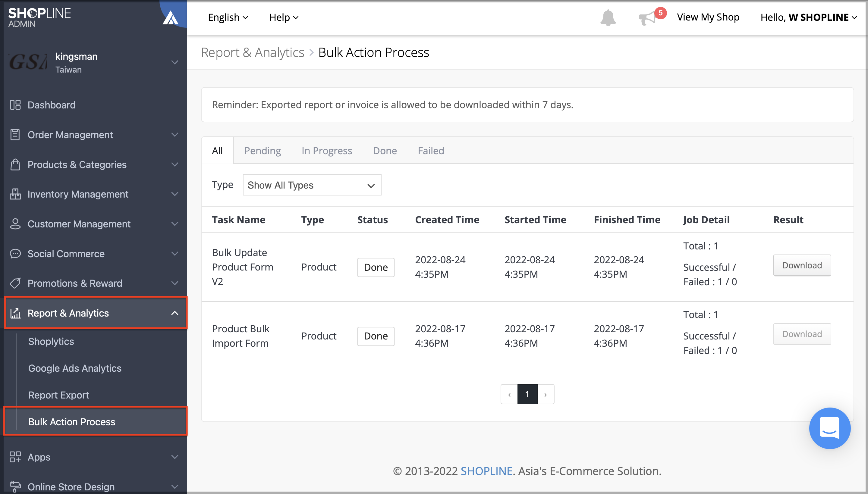Click the Online Store Design paint roller icon
The image size is (868, 494).
[x=15, y=487]
